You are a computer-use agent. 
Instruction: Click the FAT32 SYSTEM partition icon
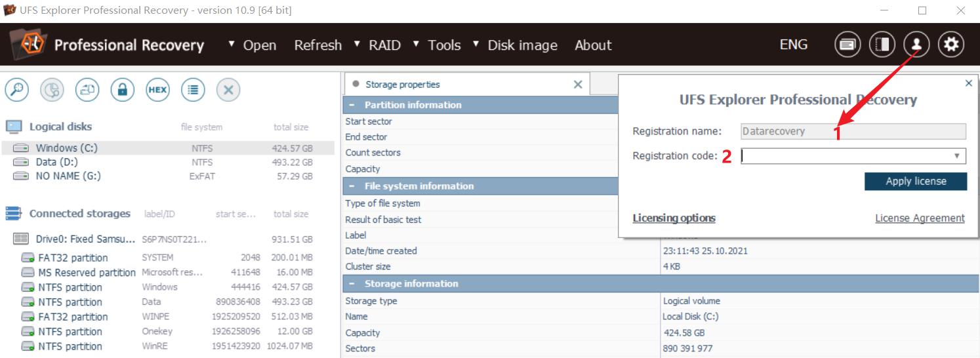coord(28,258)
